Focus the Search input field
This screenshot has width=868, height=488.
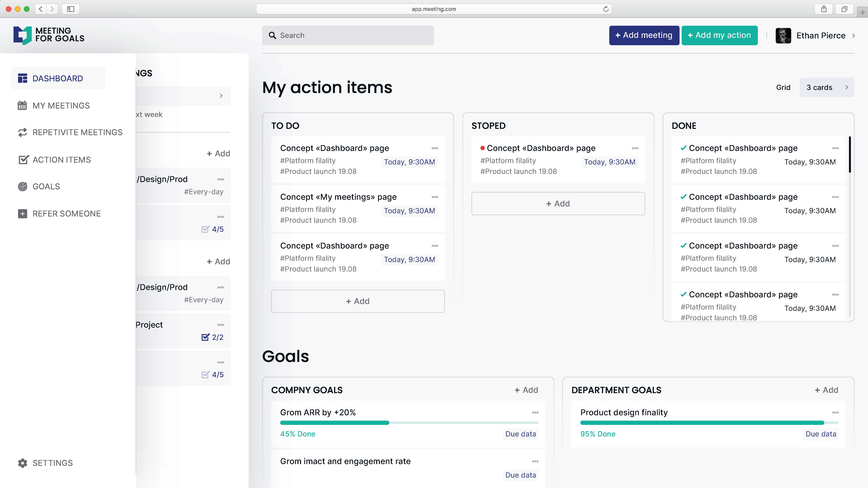348,35
